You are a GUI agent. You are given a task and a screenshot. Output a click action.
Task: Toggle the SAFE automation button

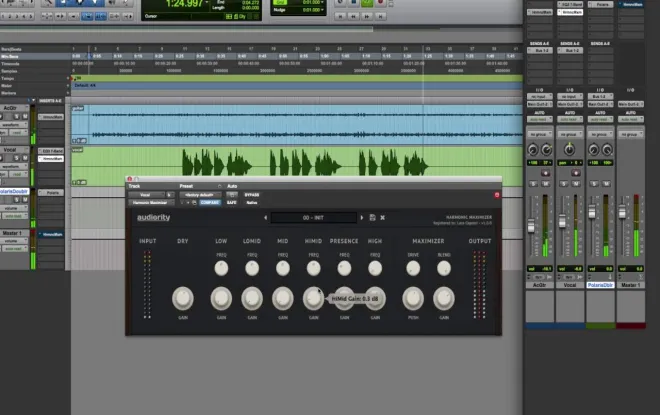point(232,202)
